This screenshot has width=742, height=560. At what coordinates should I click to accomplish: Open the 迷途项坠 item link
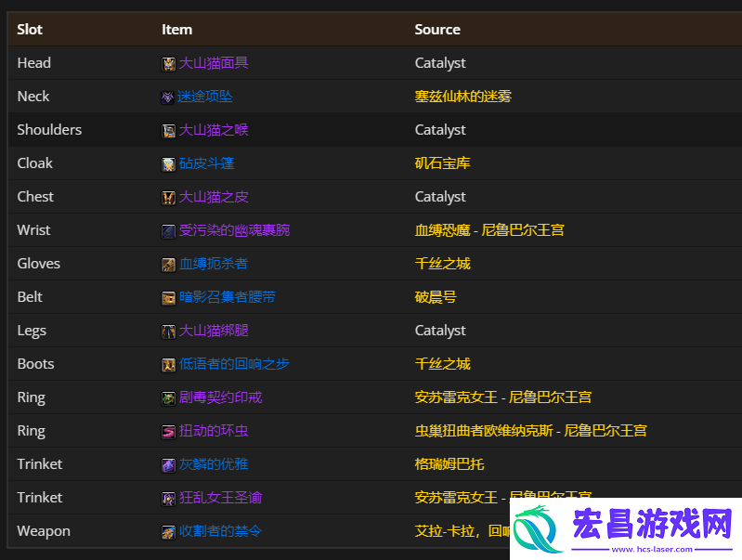click(x=205, y=97)
